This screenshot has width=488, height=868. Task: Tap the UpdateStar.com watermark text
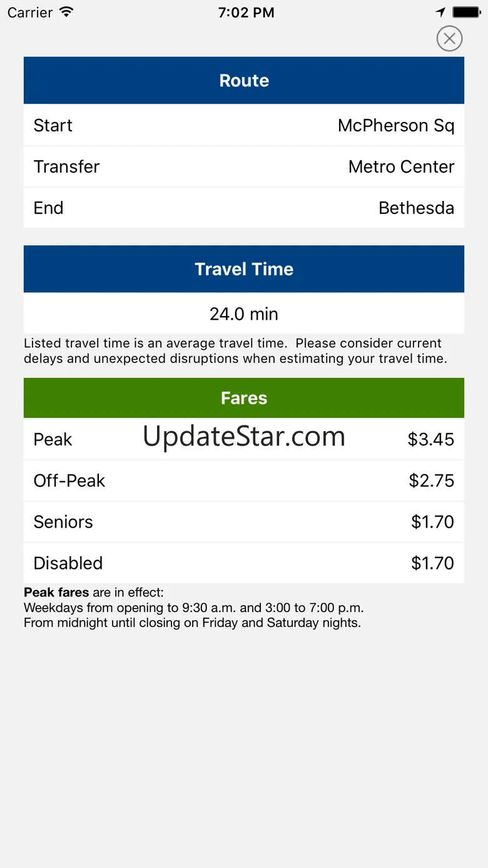click(x=244, y=436)
